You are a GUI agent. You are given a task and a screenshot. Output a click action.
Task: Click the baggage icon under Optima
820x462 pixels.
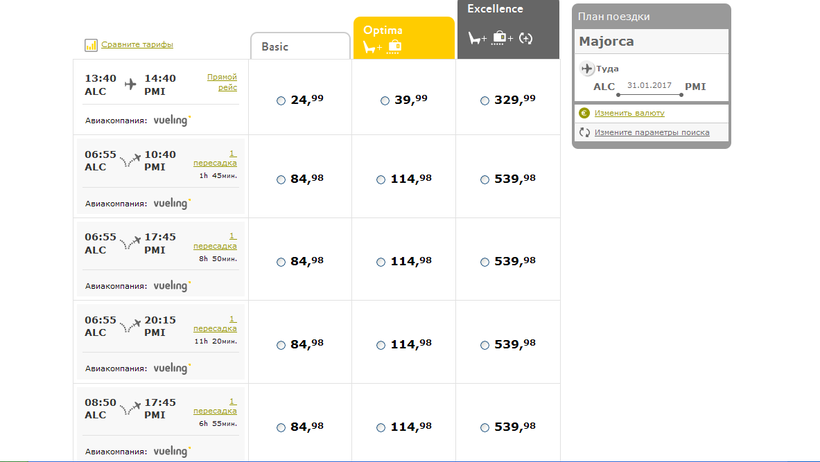tap(395, 46)
